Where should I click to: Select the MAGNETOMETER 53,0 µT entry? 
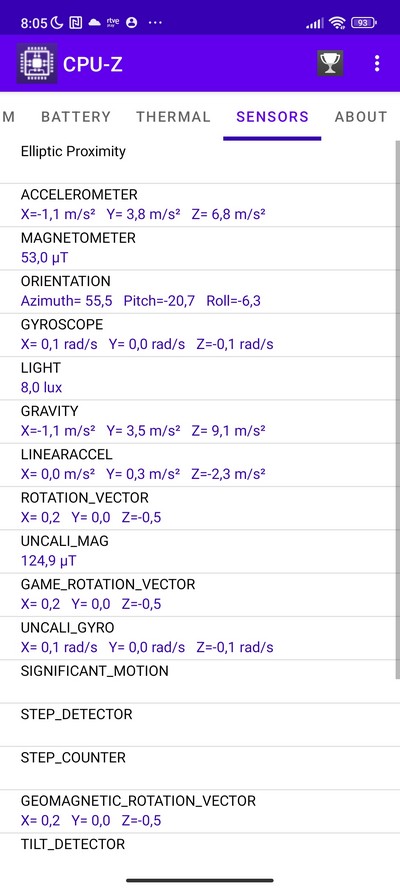click(x=198, y=248)
